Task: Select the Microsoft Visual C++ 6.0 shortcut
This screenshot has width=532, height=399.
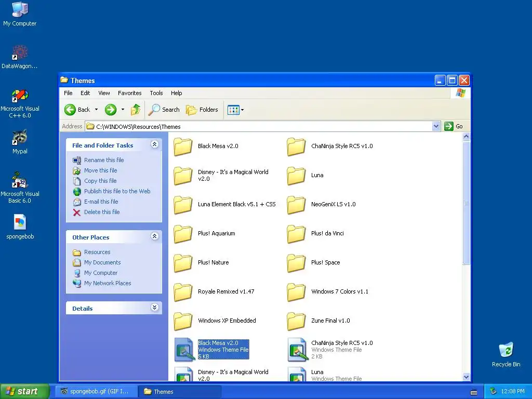Action: [x=20, y=103]
